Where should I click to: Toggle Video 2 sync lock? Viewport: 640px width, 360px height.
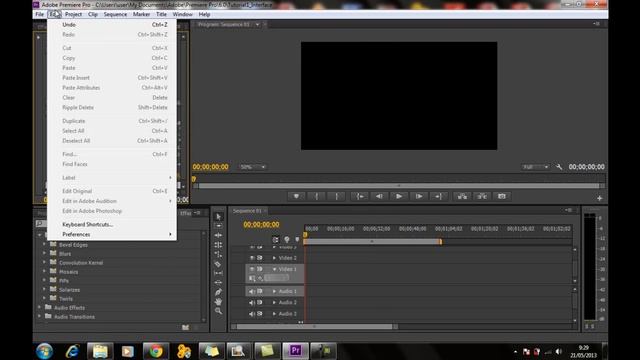pos(260,258)
